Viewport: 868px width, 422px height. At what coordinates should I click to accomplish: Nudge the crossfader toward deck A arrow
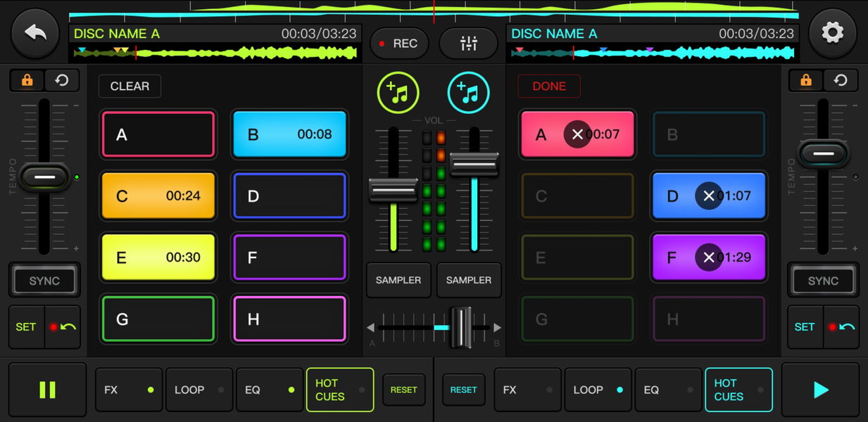click(370, 328)
